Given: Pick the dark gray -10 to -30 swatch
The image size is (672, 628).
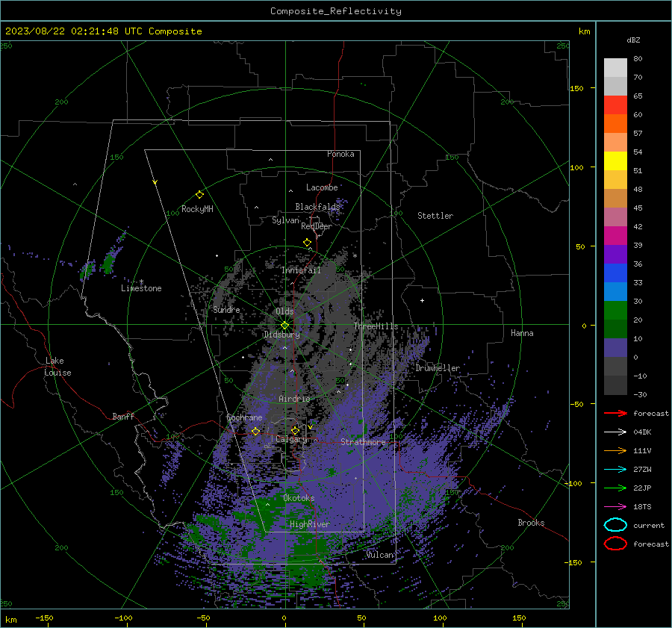Looking at the screenshot, I should pos(615,385).
